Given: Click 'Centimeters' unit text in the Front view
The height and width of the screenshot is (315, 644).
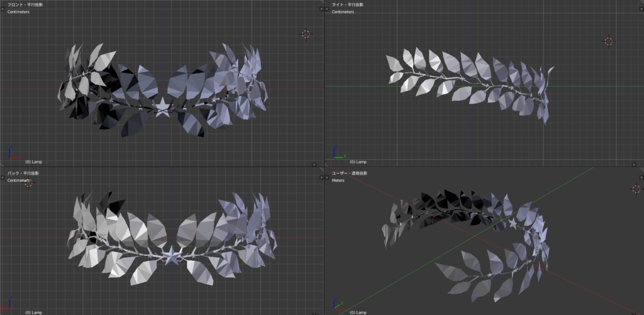Looking at the screenshot, I should pos(18,12).
